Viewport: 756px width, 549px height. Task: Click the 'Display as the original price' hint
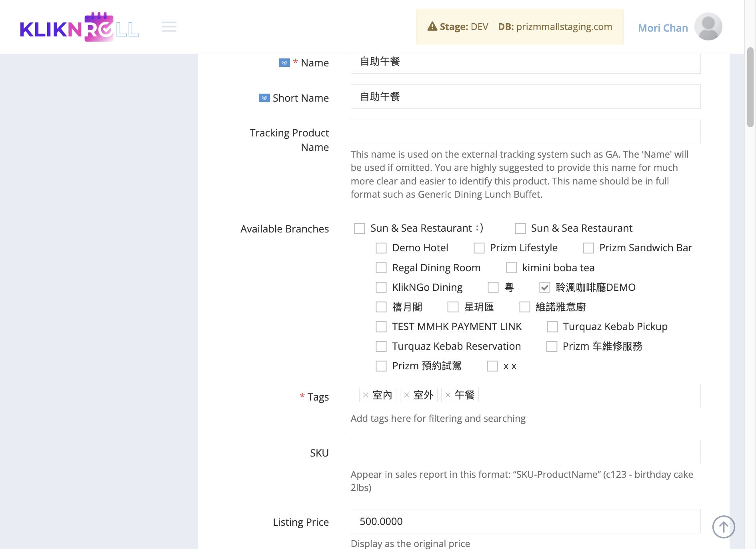click(x=410, y=543)
